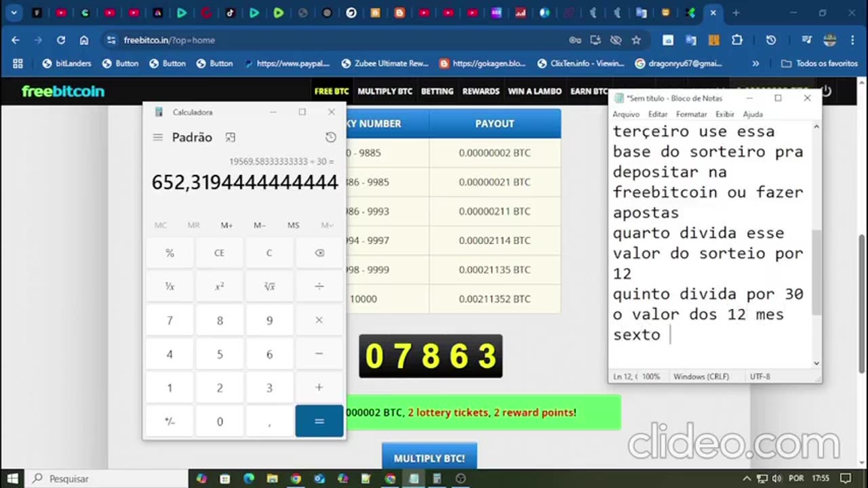
Task: Click the Notepad vertical scrollbar down arrow
Action: (816, 363)
